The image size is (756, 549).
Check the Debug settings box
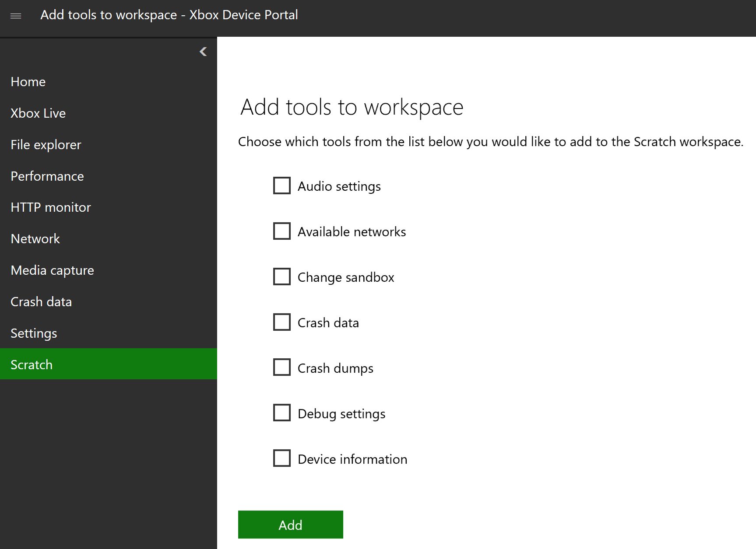pyautogui.click(x=281, y=413)
